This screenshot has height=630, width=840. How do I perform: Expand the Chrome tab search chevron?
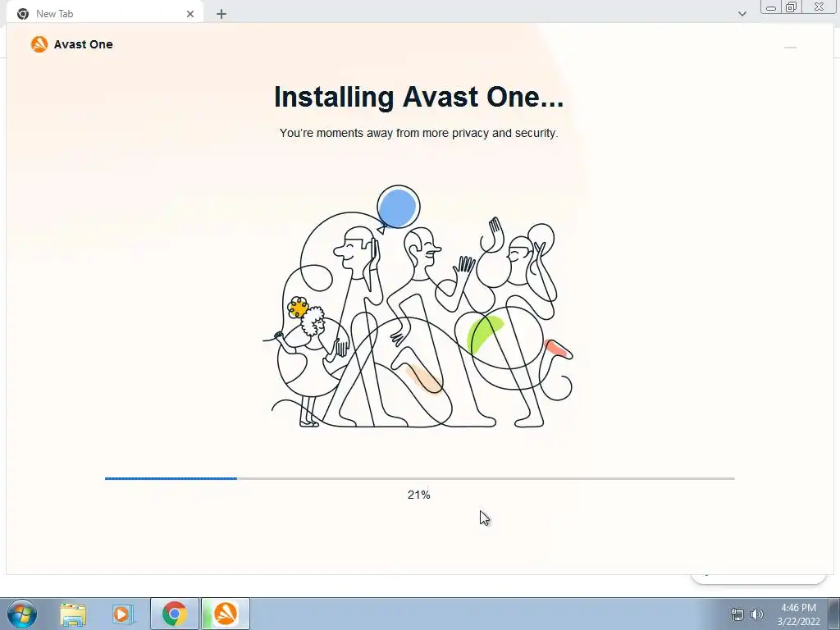click(742, 14)
